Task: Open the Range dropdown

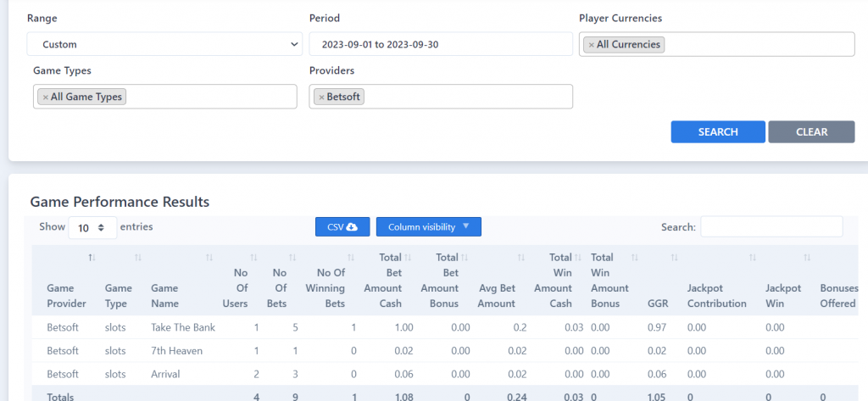Action: [x=164, y=44]
